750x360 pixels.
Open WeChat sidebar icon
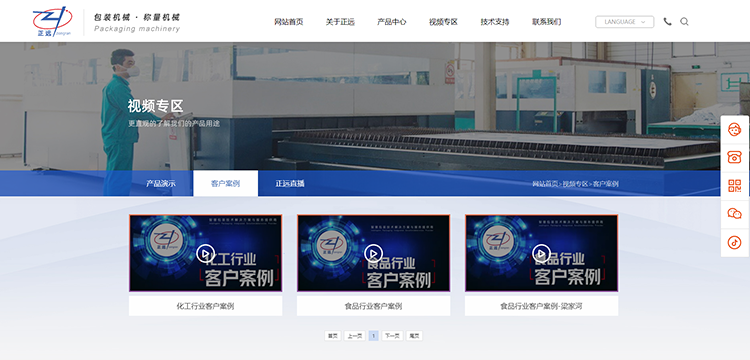pos(734,214)
